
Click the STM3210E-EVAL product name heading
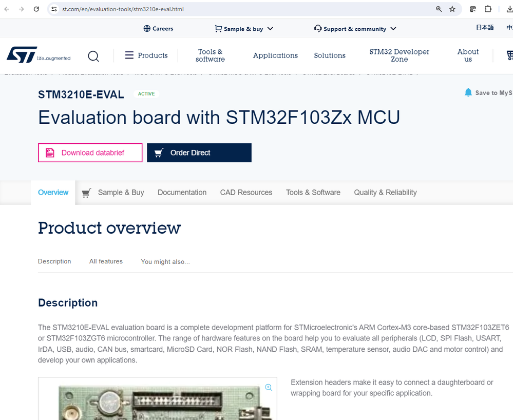[x=81, y=94]
